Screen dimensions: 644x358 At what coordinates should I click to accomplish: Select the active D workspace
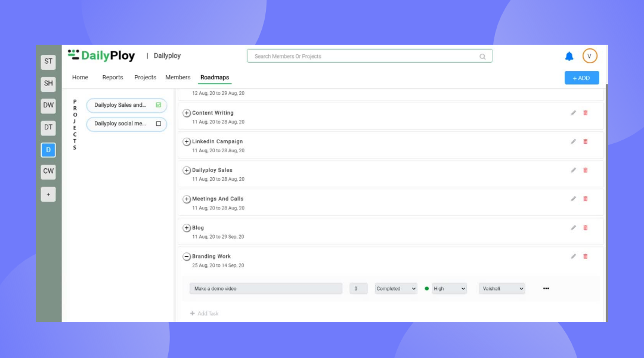[x=48, y=150]
